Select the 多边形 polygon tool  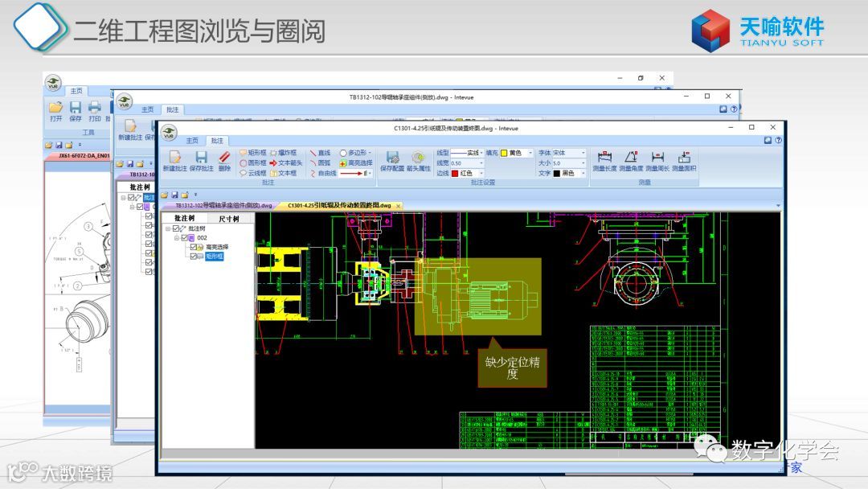pos(354,153)
